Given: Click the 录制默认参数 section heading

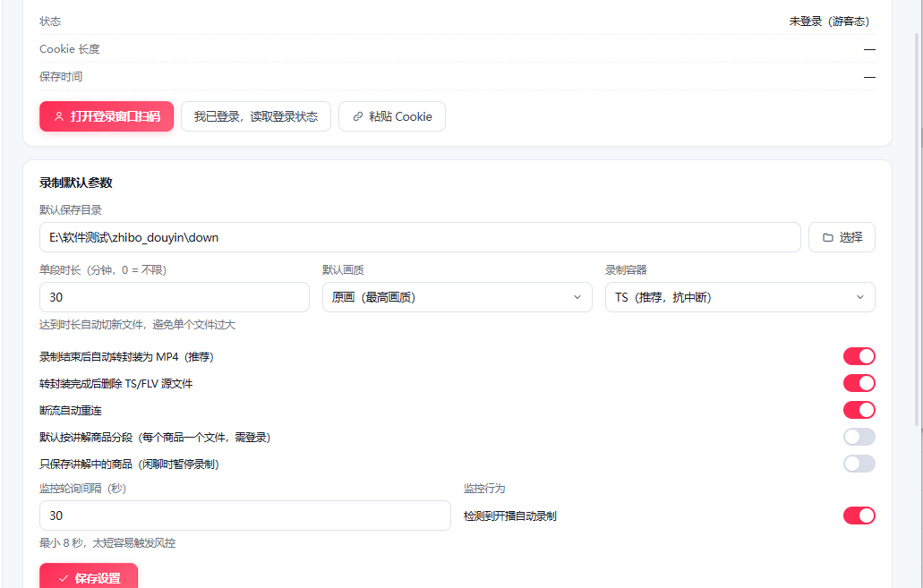Looking at the screenshot, I should point(76,183).
